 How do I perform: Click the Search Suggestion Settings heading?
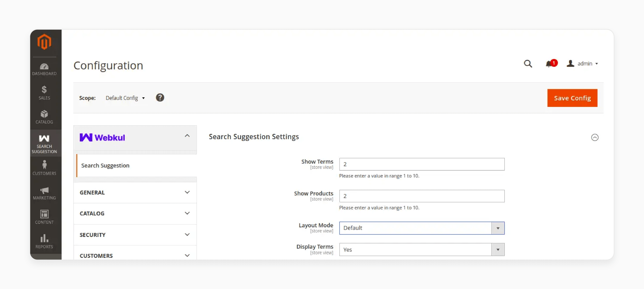254,137
